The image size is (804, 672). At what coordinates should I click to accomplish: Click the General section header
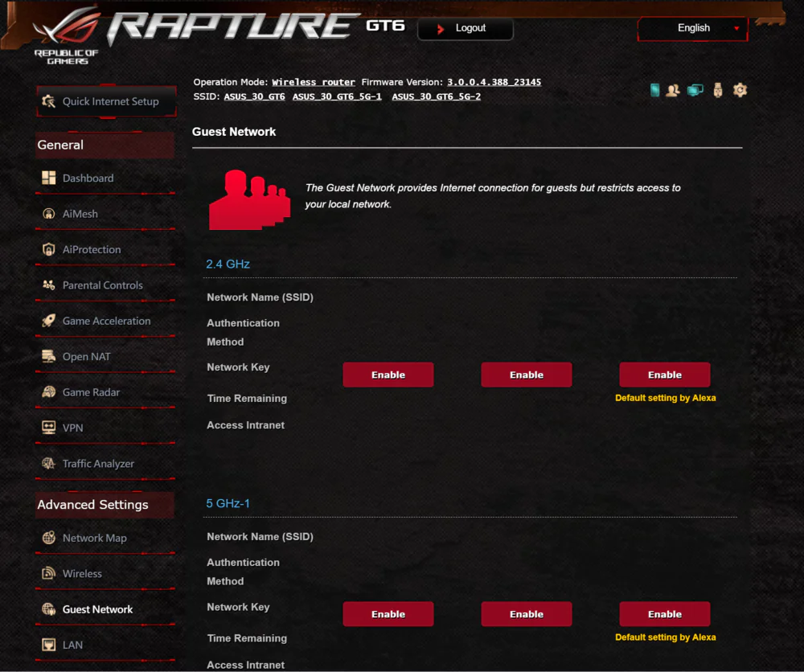105,145
